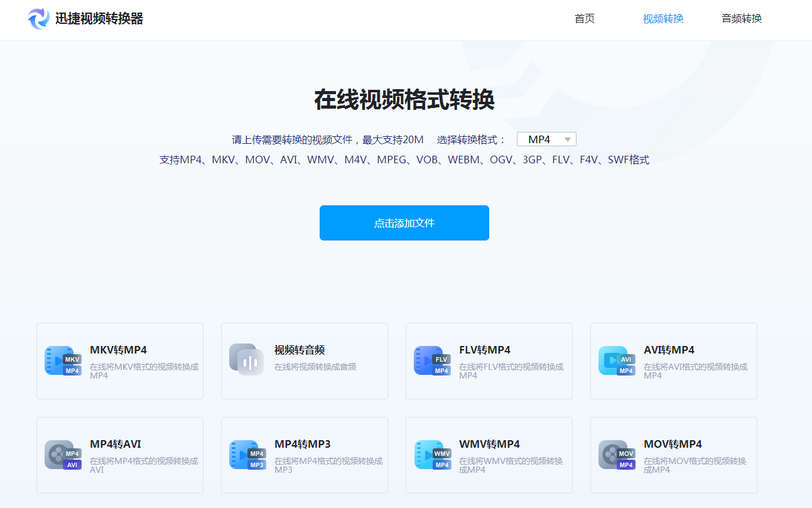Screen dimensions: 812x508
Task: Click description 在线将MKV格式的视频转换成MP4
Action: click(x=144, y=371)
